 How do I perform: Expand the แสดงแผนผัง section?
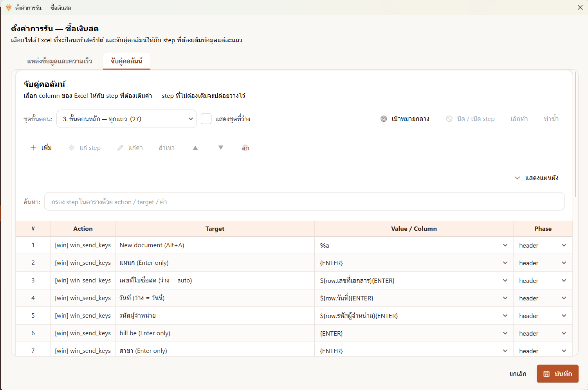(536, 178)
